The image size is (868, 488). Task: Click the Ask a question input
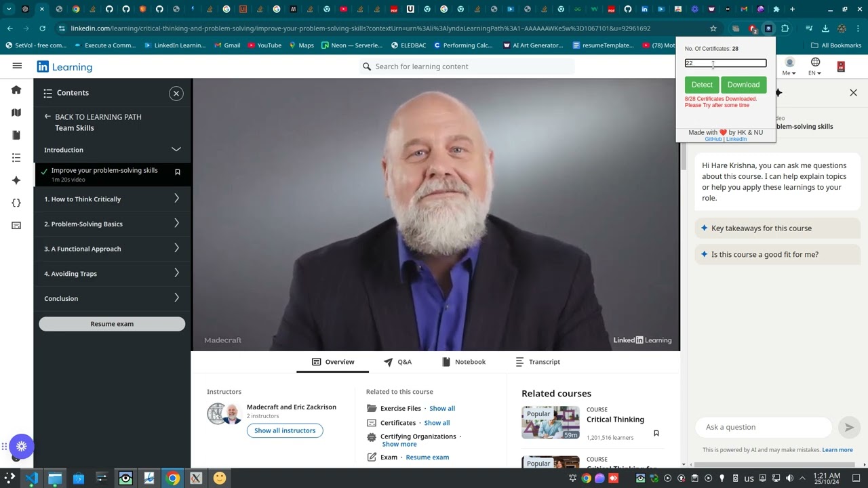[x=764, y=427]
